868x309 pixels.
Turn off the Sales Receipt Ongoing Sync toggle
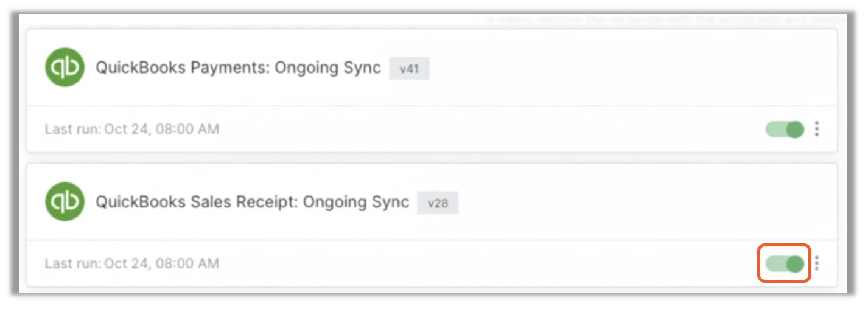[x=785, y=263]
